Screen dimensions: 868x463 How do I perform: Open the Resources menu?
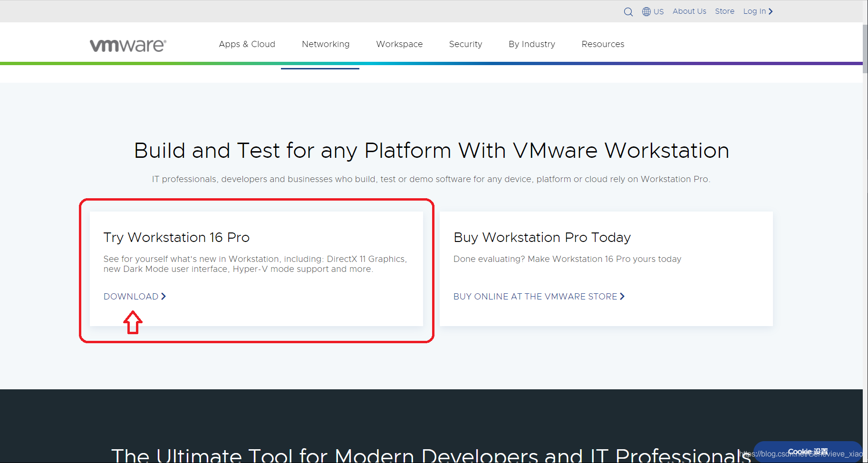[603, 44]
